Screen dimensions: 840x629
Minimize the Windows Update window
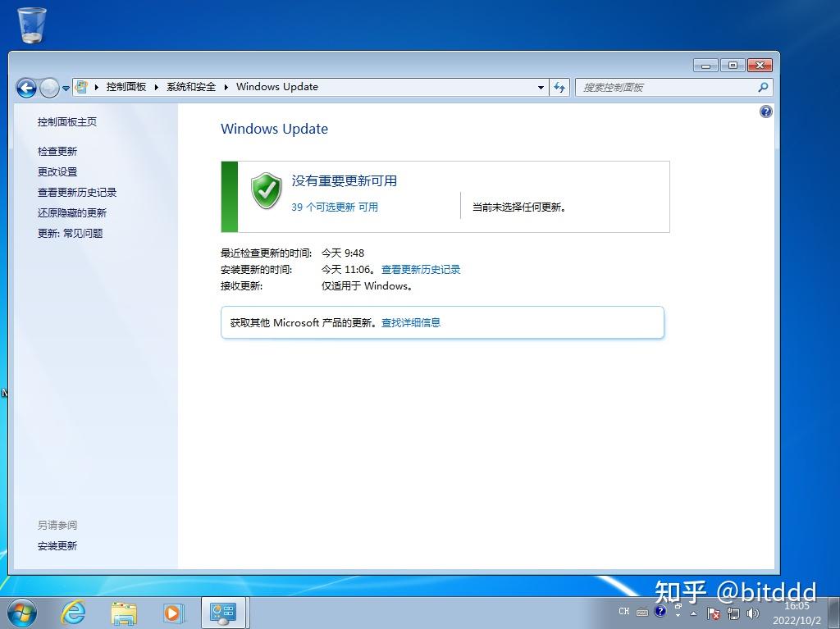pos(706,66)
